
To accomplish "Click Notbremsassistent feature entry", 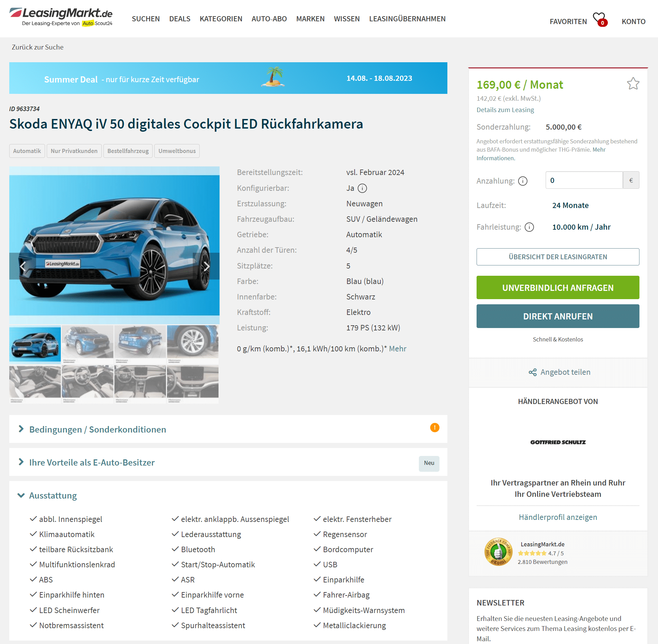I will tap(71, 625).
